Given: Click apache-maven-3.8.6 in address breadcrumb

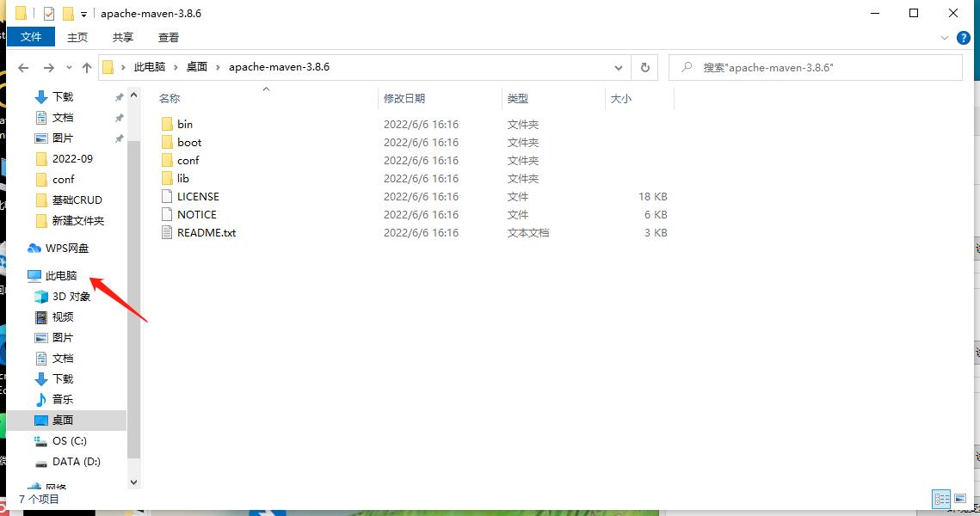Looking at the screenshot, I should [279, 67].
